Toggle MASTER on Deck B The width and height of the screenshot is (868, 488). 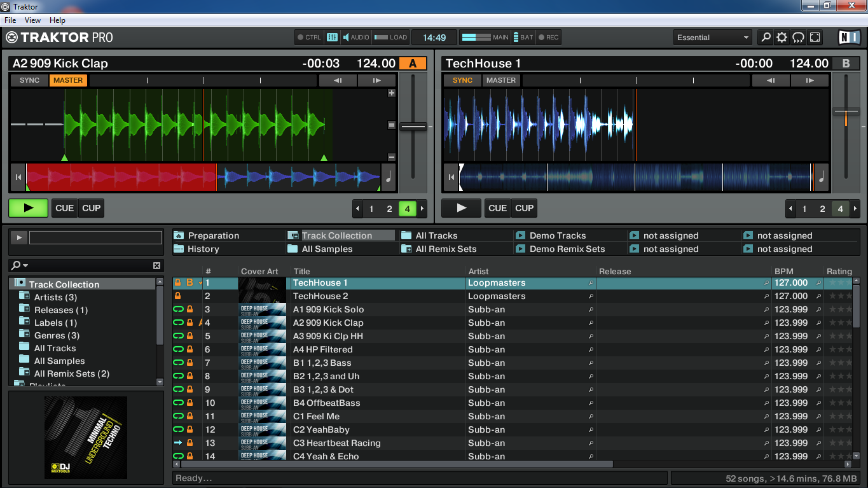coord(501,80)
